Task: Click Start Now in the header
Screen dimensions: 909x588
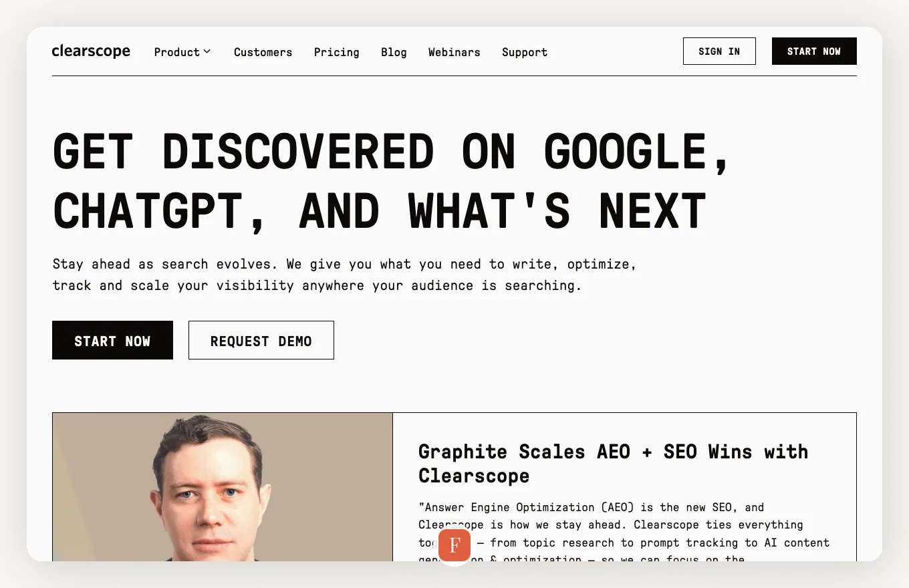Action: [814, 51]
